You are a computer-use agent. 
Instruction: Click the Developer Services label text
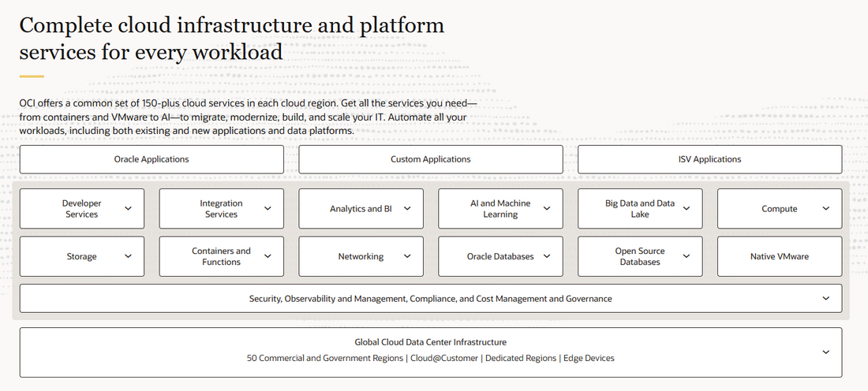(82, 209)
